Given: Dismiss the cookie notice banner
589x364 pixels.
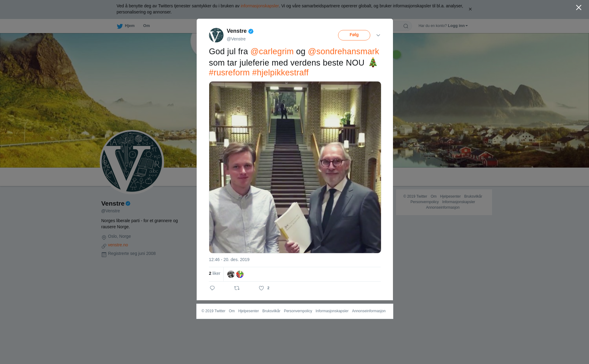Looking at the screenshot, I should tap(470, 9).
